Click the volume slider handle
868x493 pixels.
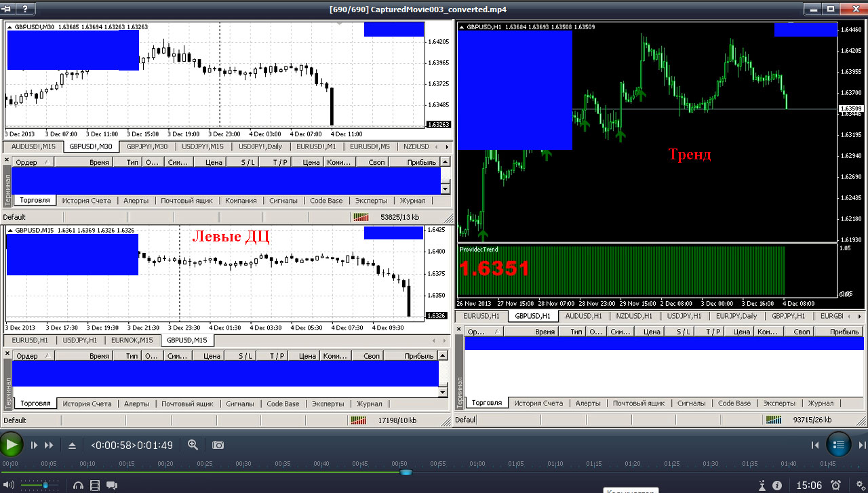tap(45, 486)
